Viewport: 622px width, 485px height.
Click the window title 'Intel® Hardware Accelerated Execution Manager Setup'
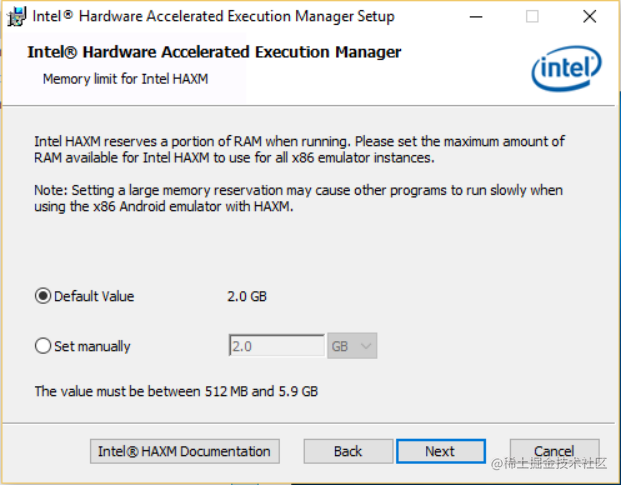213,17
